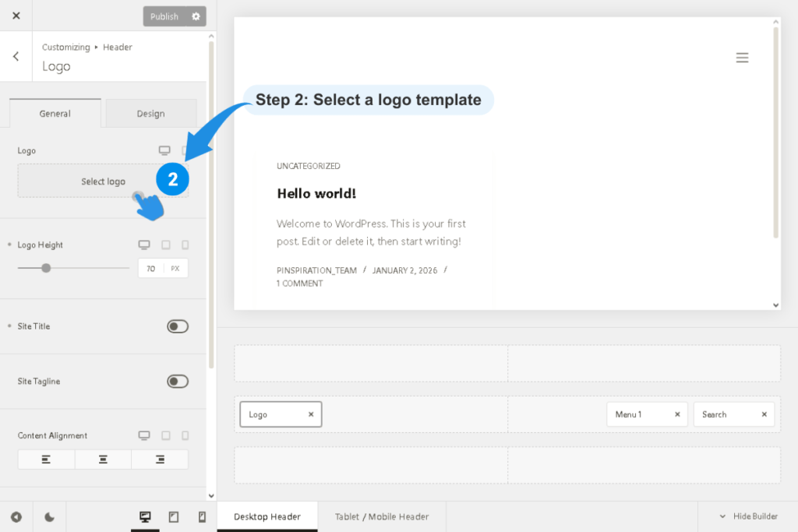The height and width of the screenshot is (532, 798).
Task: Enable dark mode with the moon icon
Action: (49, 516)
